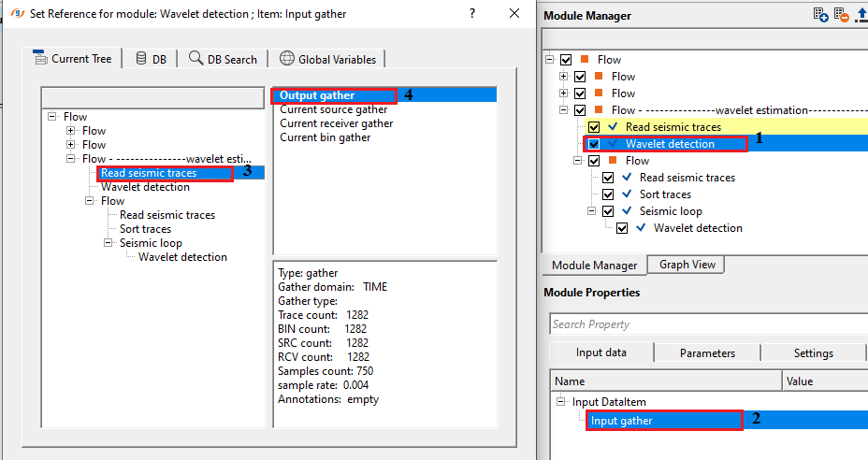
Task: Select Current receiver gather in the list
Action: pyautogui.click(x=336, y=123)
